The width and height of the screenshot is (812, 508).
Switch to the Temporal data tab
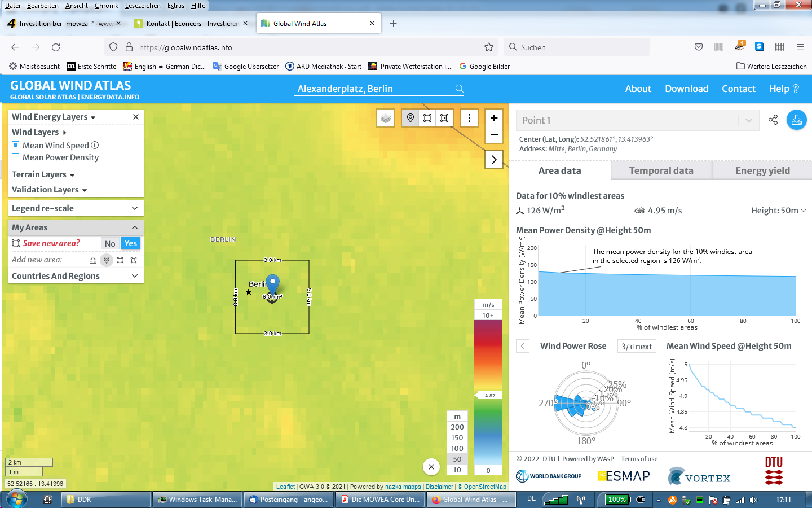[x=661, y=170]
